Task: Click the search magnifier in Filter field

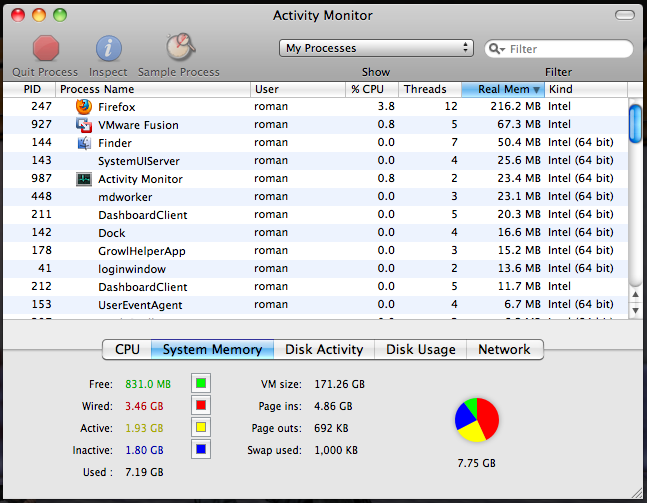Action: pos(496,49)
